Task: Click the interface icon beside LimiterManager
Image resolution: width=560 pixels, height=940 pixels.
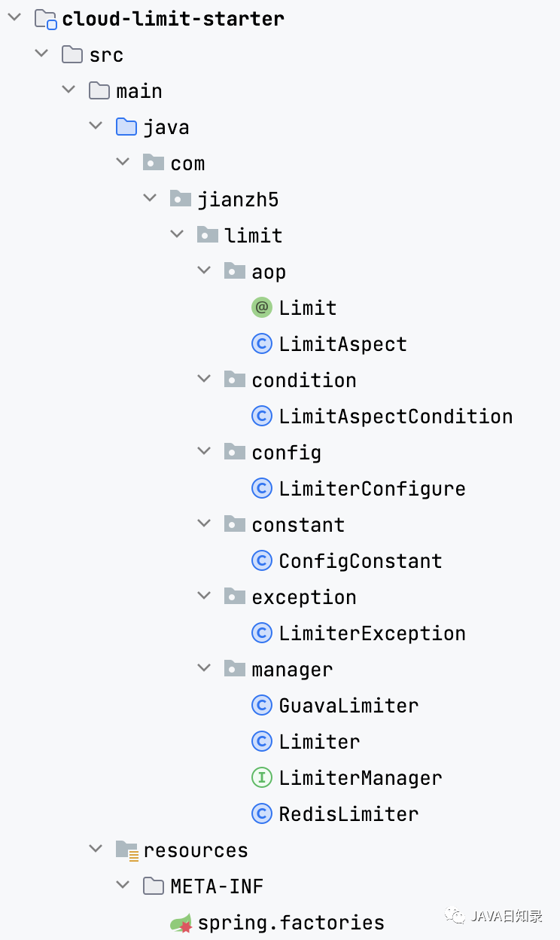Action: click(261, 777)
